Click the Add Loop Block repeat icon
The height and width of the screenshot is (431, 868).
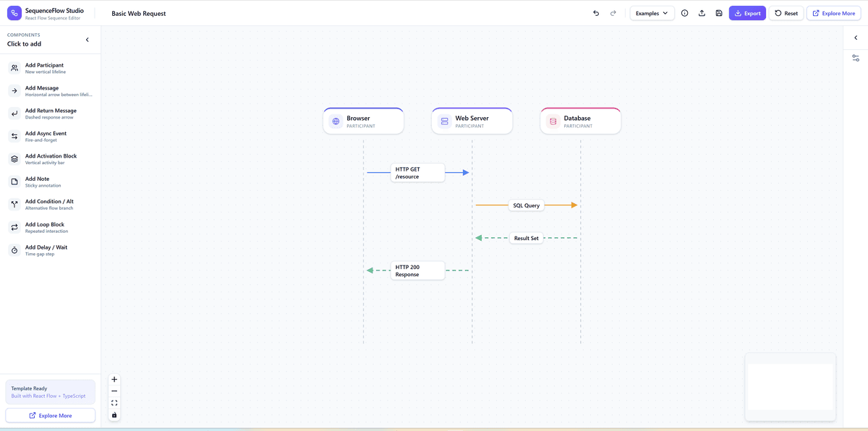[x=14, y=227]
